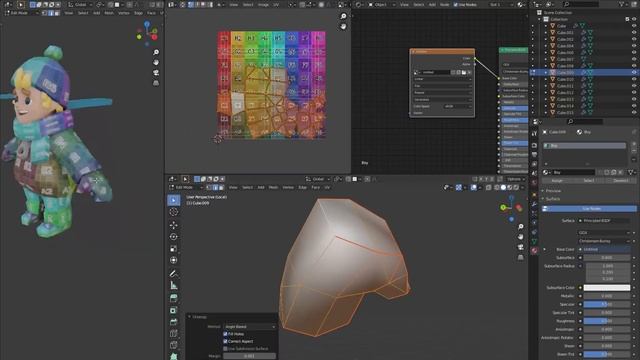
Task: Switch to solid viewport shading in bottom viewport
Action: click(x=503, y=187)
